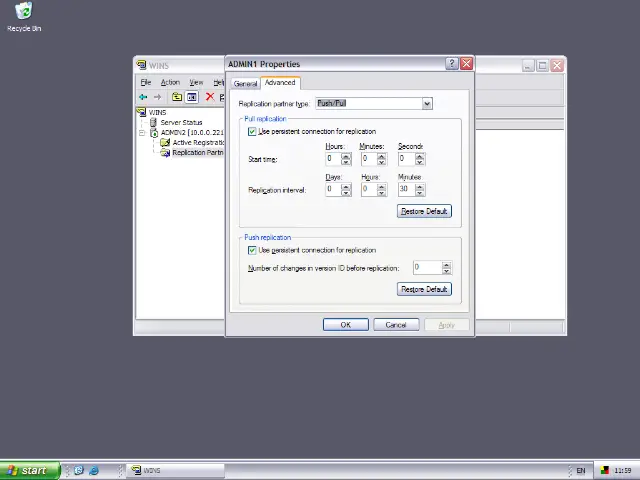Click the Replication interval Hours field
Viewport: 640px width, 480px height.
point(369,189)
